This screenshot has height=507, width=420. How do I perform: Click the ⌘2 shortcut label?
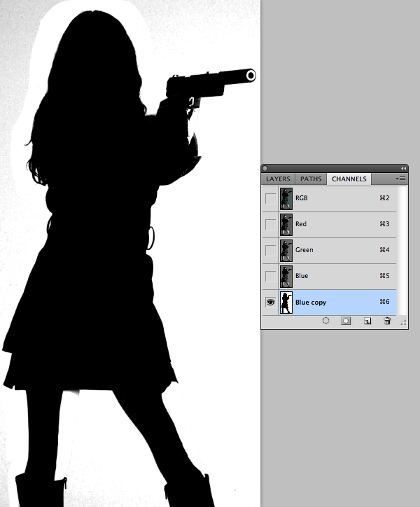(x=384, y=198)
